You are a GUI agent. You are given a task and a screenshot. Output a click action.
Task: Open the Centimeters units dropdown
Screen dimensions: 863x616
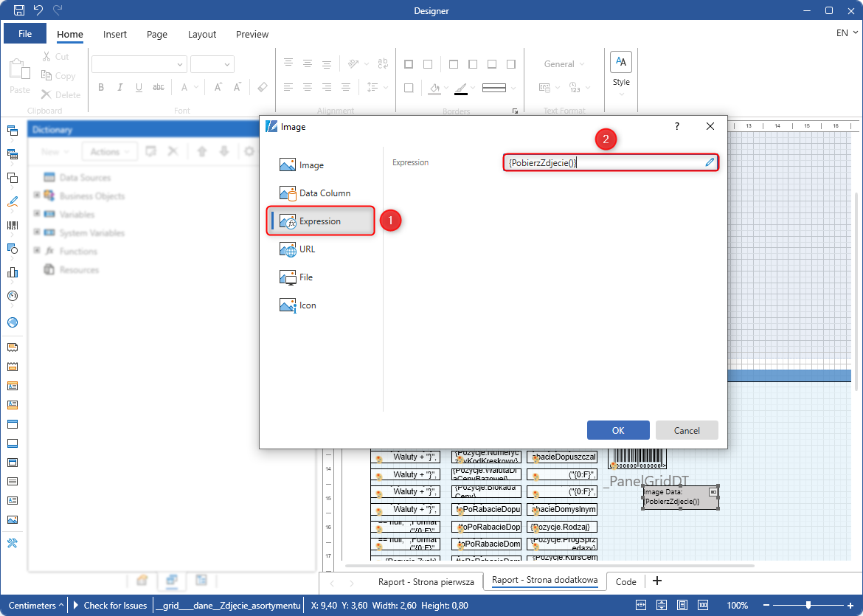(x=35, y=606)
